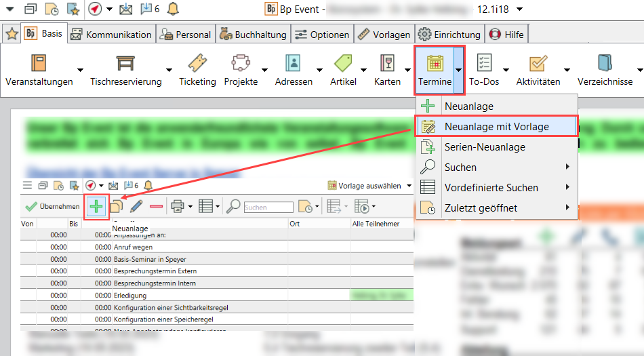The width and height of the screenshot is (644, 356).
Task: Click the Aktivitäten checkmark icon
Action: 538,64
